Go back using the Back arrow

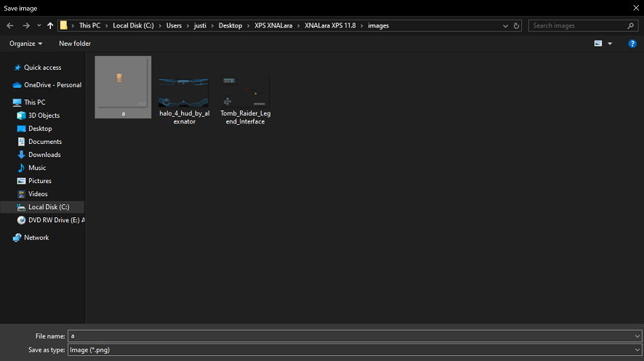(10, 25)
